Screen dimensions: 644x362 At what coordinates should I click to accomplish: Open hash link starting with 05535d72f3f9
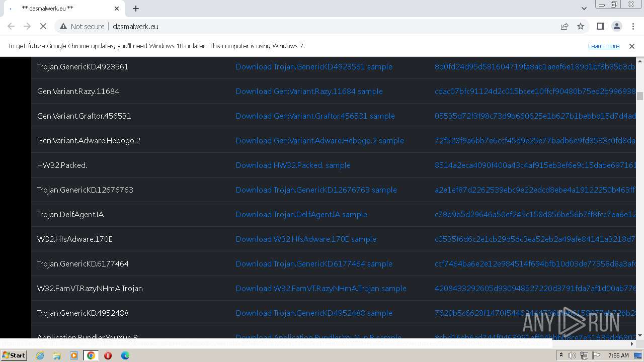(x=535, y=116)
